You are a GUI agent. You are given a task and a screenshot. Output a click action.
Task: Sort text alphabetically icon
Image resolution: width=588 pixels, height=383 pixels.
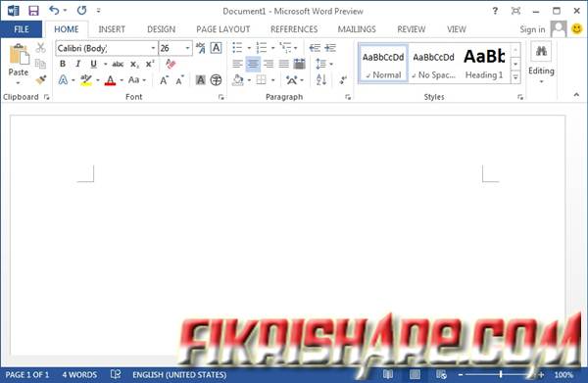(x=321, y=79)
